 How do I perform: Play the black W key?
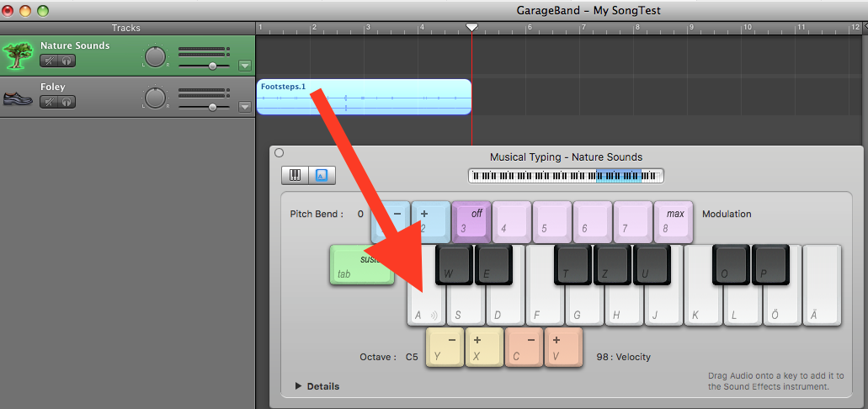[454, 265]
